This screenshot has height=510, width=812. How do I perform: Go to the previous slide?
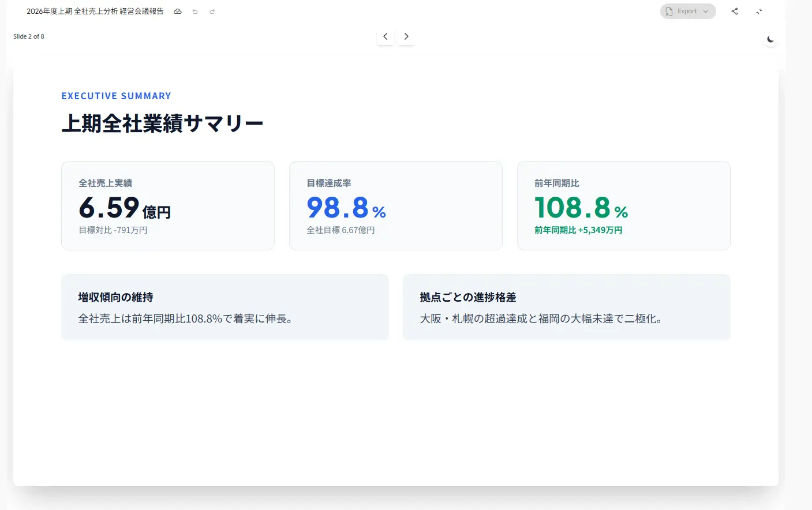(x=386, y=36)
